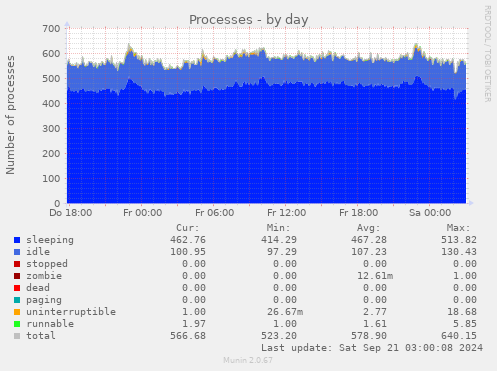
Task: Click the 200 y-axis tick label
Action: pos(51,154)
